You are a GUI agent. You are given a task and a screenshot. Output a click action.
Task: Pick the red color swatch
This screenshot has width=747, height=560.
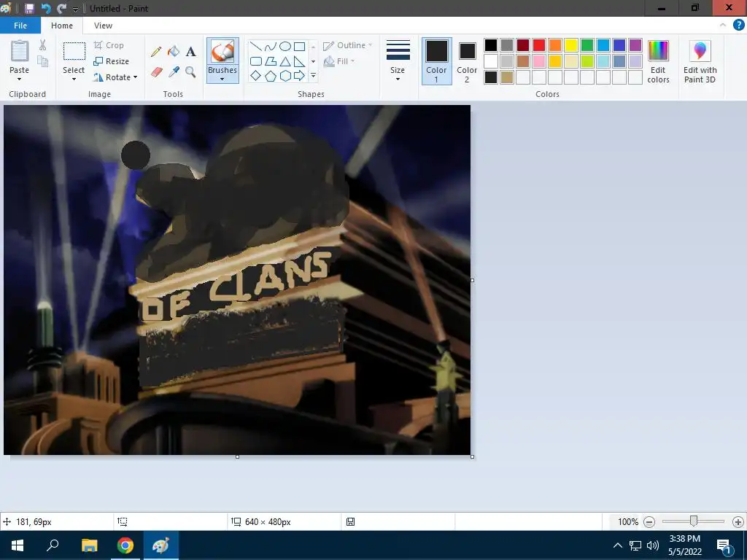tap(539, 45)
